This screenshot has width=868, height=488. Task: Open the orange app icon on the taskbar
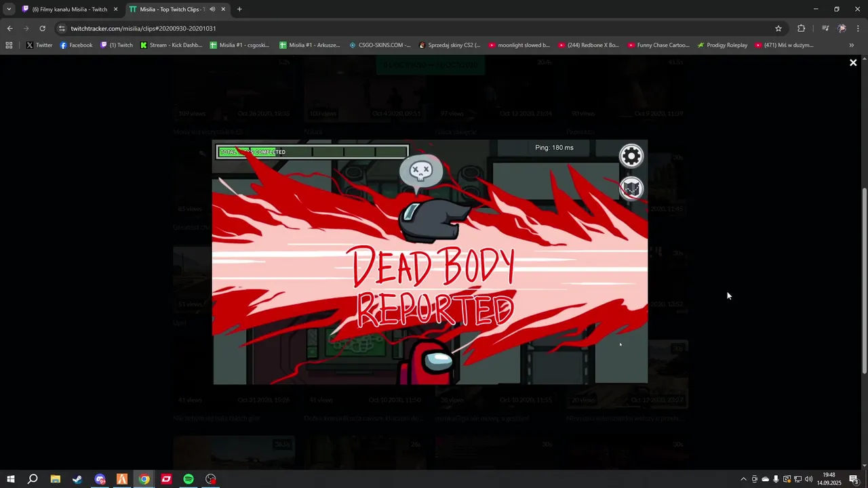pos(122,479)
